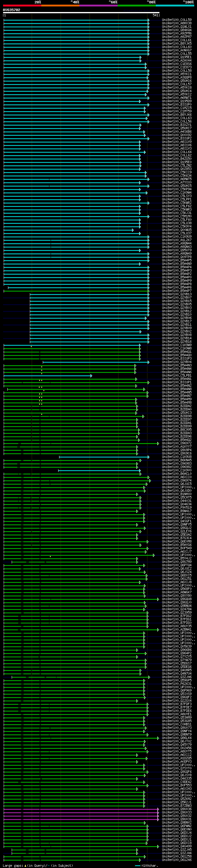Viewport: 197px width, 868px height.
Task: Open the UniRef100_Q9U031 hit label
Action: 177,819
